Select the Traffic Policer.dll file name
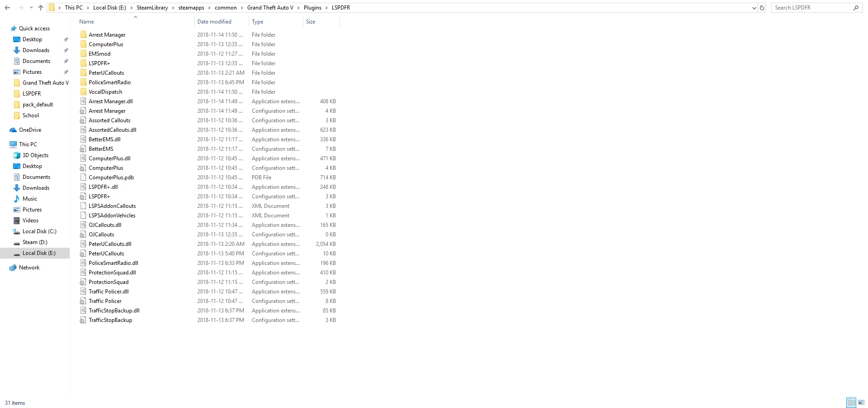Viewport: 868px width, 408px height. 109,292
